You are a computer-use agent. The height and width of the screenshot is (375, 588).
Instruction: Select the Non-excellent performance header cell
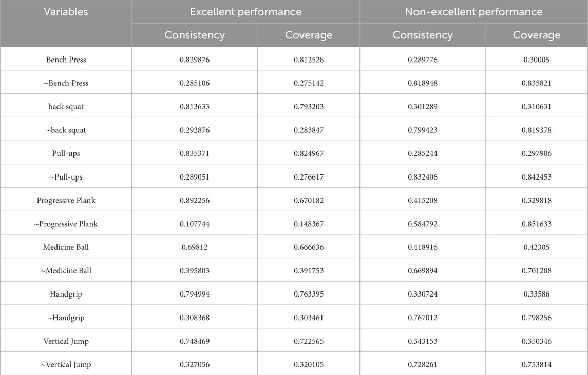coord(473,11)
